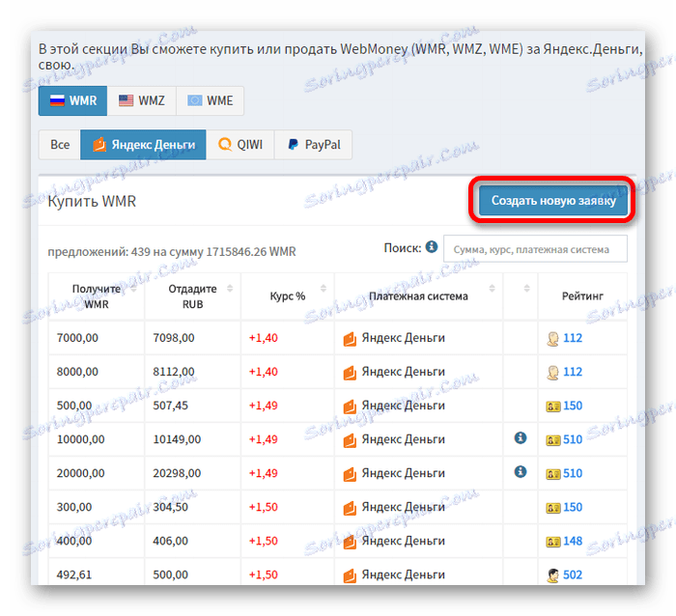Sort table by Получите WMR column
Screen dimensions: 676x616
pyautogui.click(x=97, y=296)
